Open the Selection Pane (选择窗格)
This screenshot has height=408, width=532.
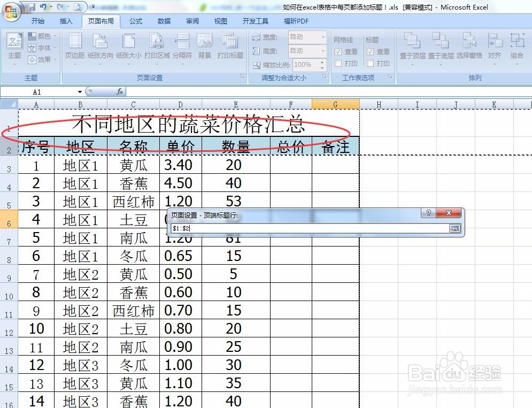pyautogui.click(x=469, y=47)
